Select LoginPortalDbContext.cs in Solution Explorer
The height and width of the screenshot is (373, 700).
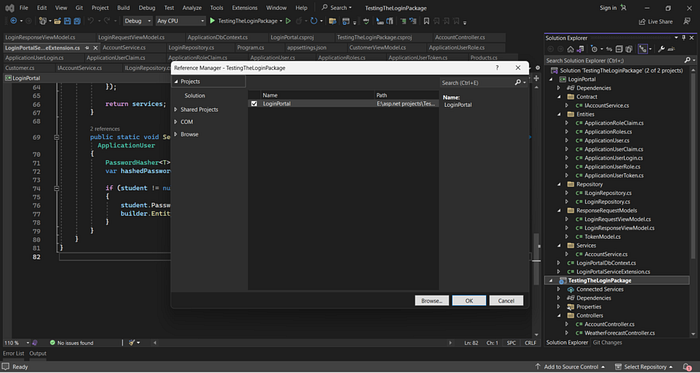tap(606, 263)
